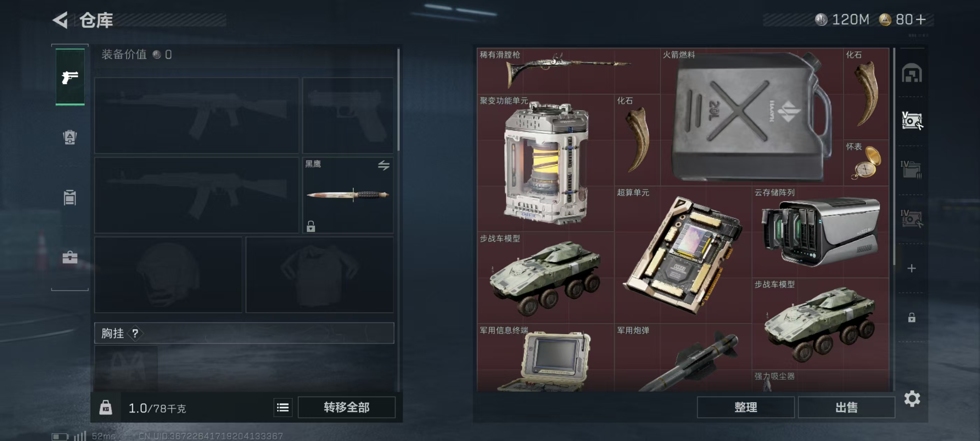Click the 转移全部 button
The width and height of the screenshot is (980, 441).
[346, 407]
